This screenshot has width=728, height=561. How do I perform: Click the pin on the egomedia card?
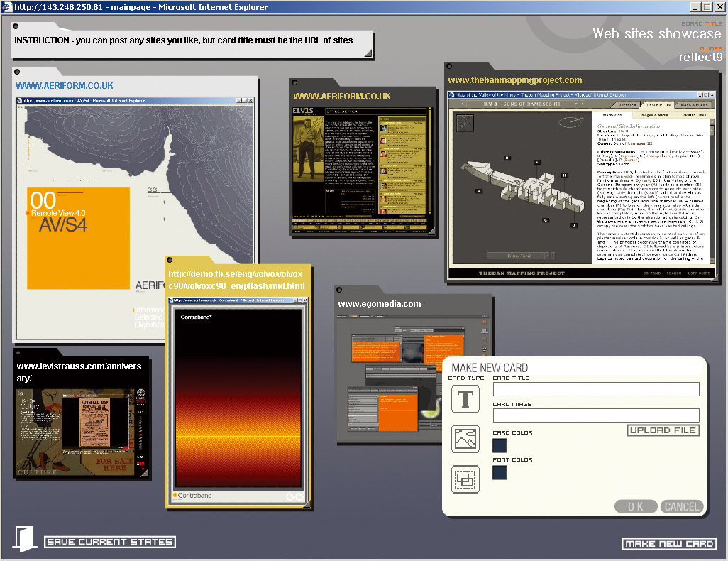[x=339, y=290]
